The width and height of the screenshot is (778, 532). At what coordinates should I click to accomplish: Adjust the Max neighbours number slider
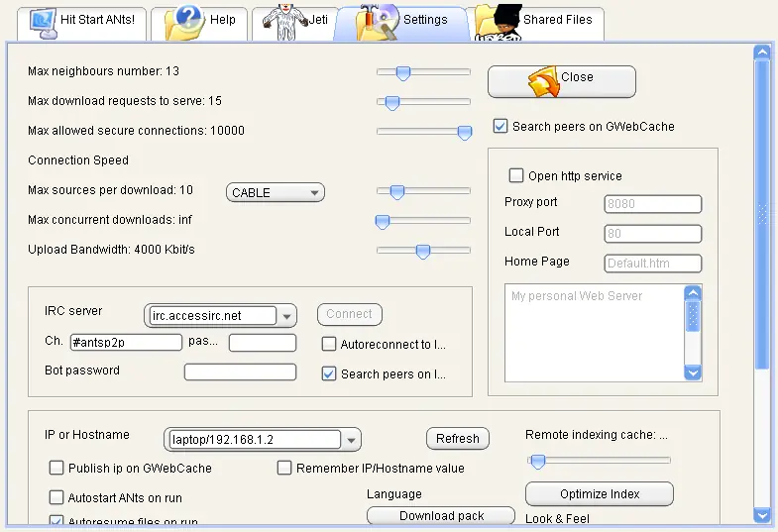pyautogui.click(x=403, y=73)
